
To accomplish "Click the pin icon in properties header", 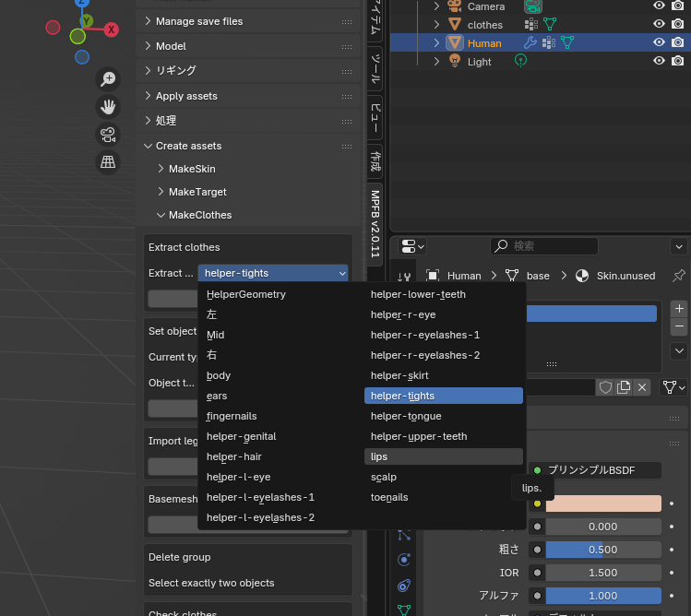I will (679, 276).
